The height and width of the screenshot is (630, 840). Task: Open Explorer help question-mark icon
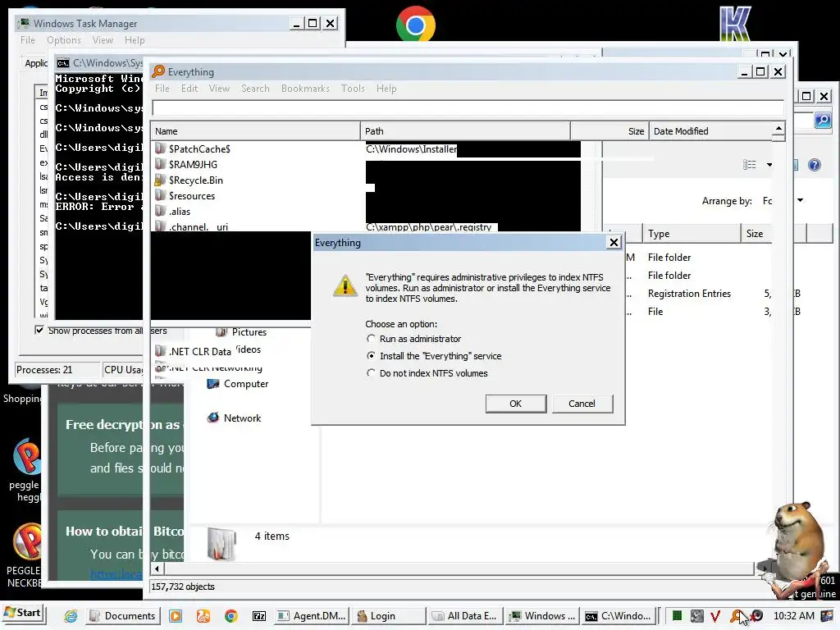(815, 164)
